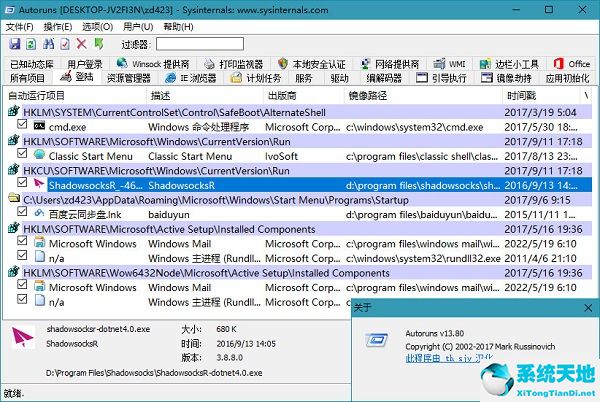Uncheck the Wow6432Node Microsoft Windows Mail entry

(x=22, y=285)
